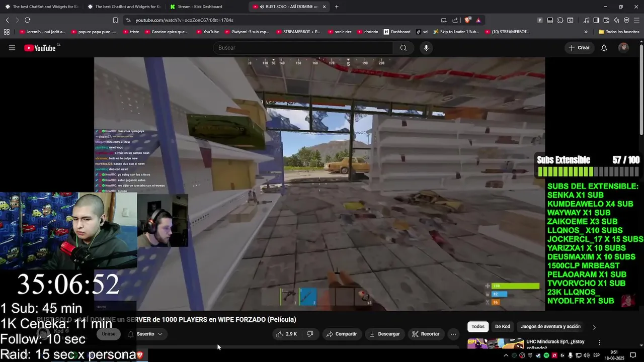The width and height of the screenshot is (644, 362).
Task: Show hidden system tray icons
Action: pos(506,355)
